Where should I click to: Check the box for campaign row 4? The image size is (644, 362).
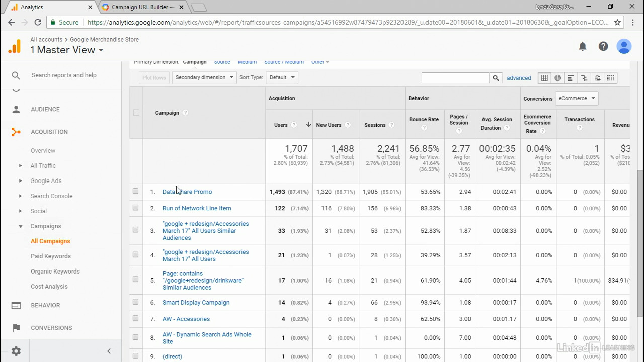click(135, 254)
